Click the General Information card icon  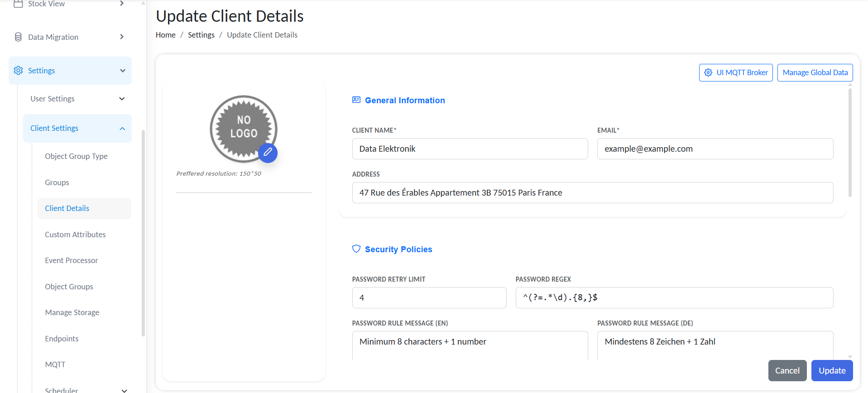[x=356, y=100]
